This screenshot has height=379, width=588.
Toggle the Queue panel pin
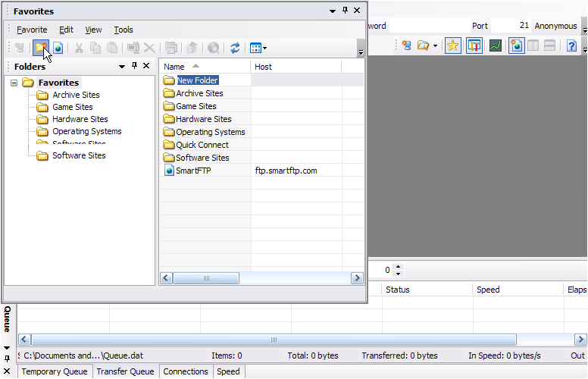[7, 359]
